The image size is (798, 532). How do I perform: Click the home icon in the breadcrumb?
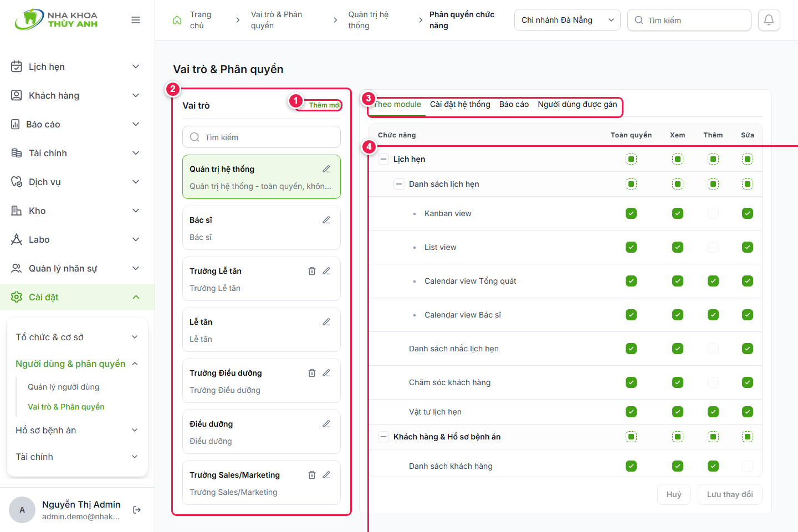tap(177, 20)
